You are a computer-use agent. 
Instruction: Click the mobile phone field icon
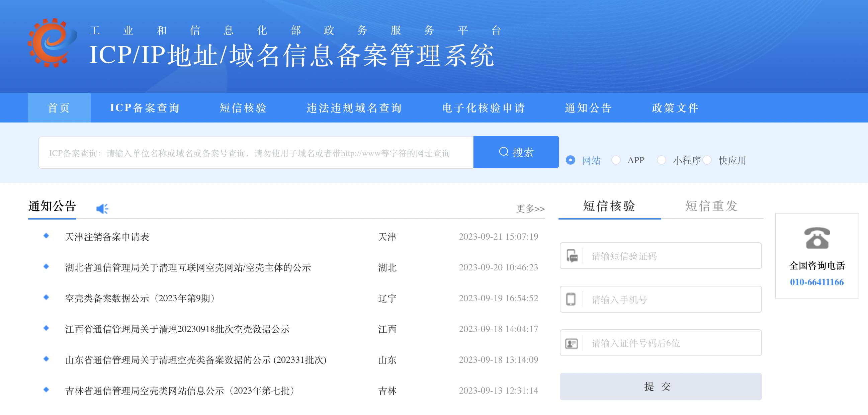pos(571,299)
